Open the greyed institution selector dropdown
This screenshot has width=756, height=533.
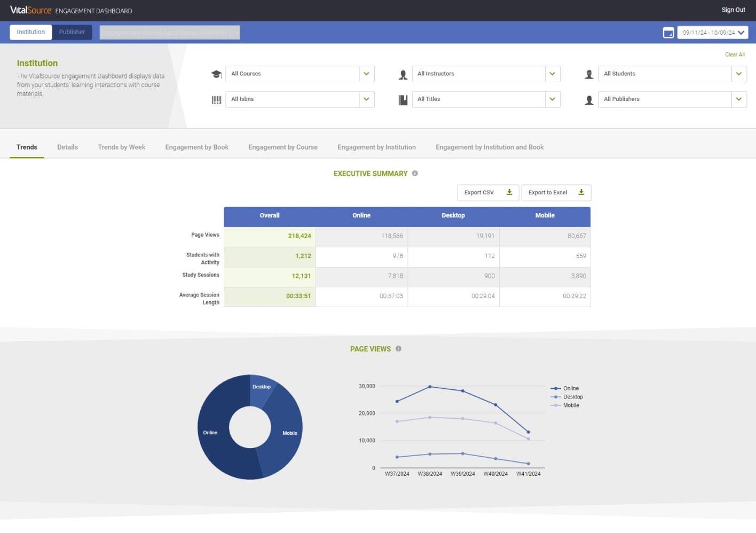click(x=170, y=33)
